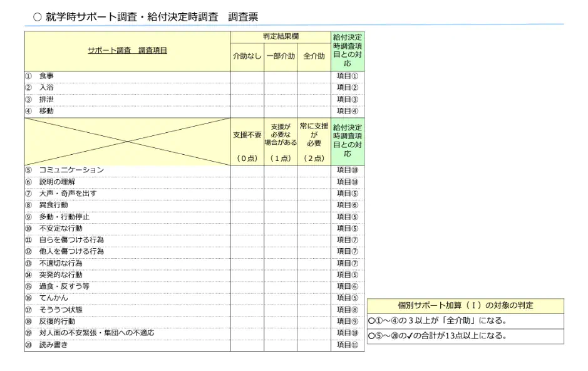Screen dimensions: 588x371
Task: Click the underlined サポート調査 調査項目 header
Action: (x=127, y=51)
